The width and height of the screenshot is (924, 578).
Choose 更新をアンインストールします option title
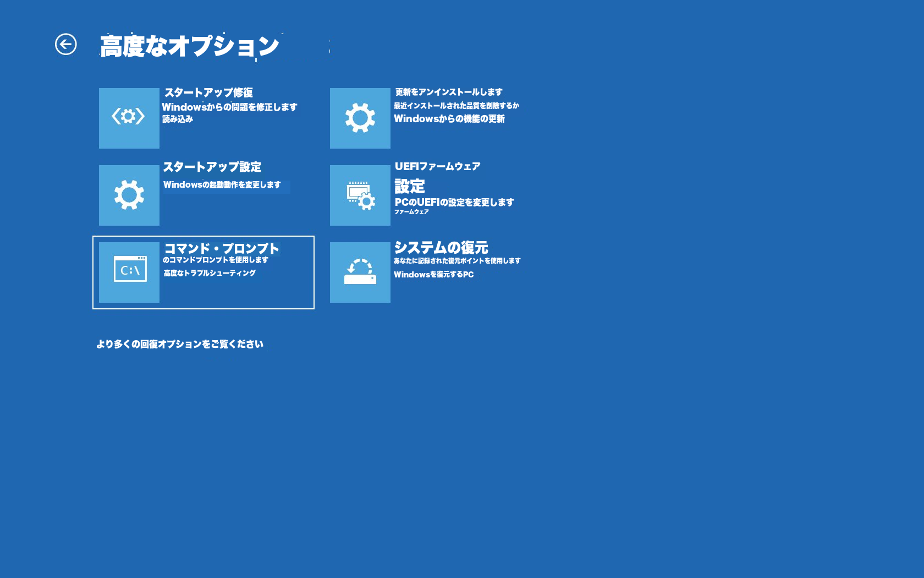pos(448,92)
